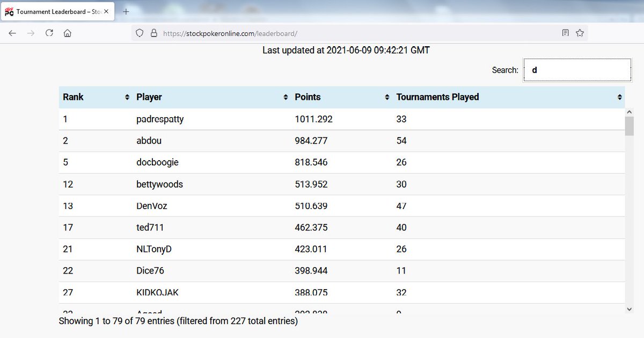This screenshot has height=338, width=644.
Task: Click tournaments played 33 for padrespatty
Action: coord(401,119)
